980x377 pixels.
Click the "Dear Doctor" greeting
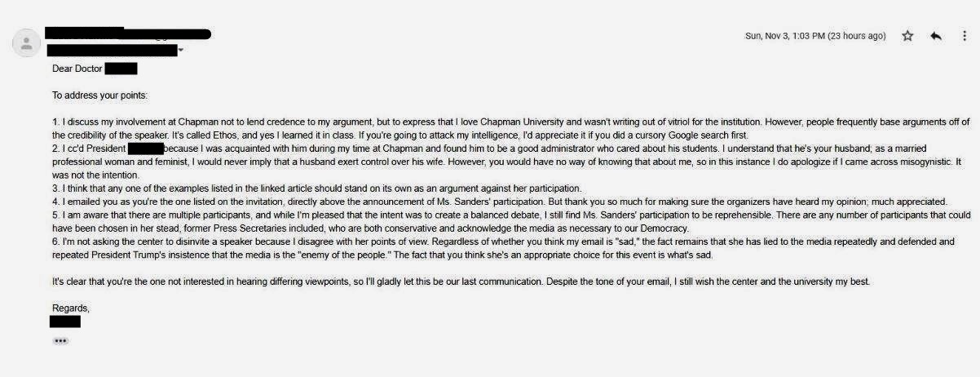77,69
